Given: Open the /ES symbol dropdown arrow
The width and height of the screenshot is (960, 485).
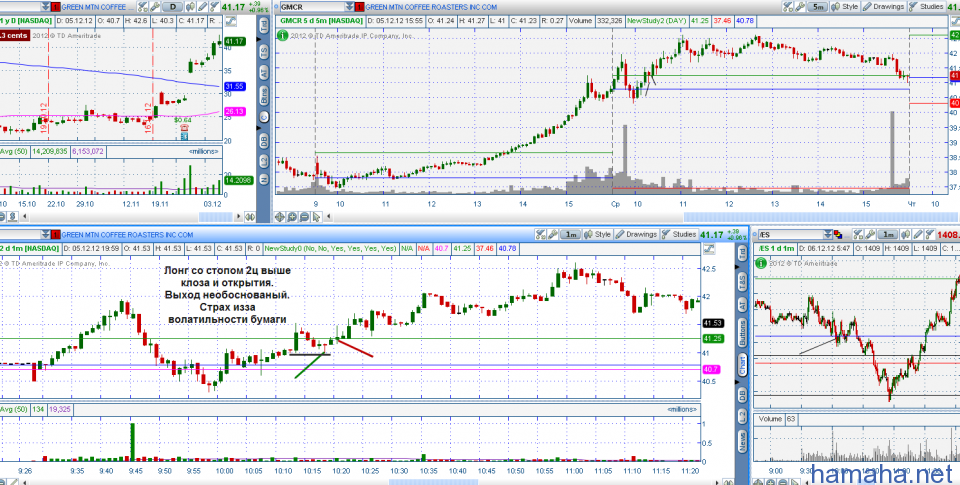Looking at the screenshot, I should pos(828,234).
